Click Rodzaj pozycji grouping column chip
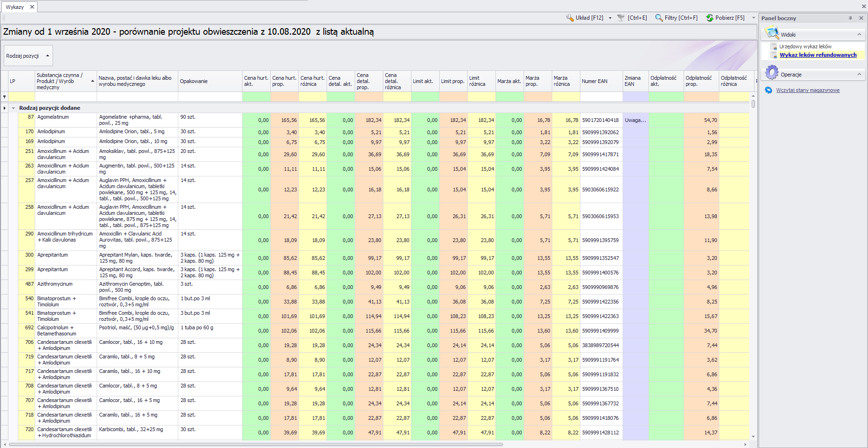Image resolution: width=868 pixels, height=448 pixels. (28, 56)
